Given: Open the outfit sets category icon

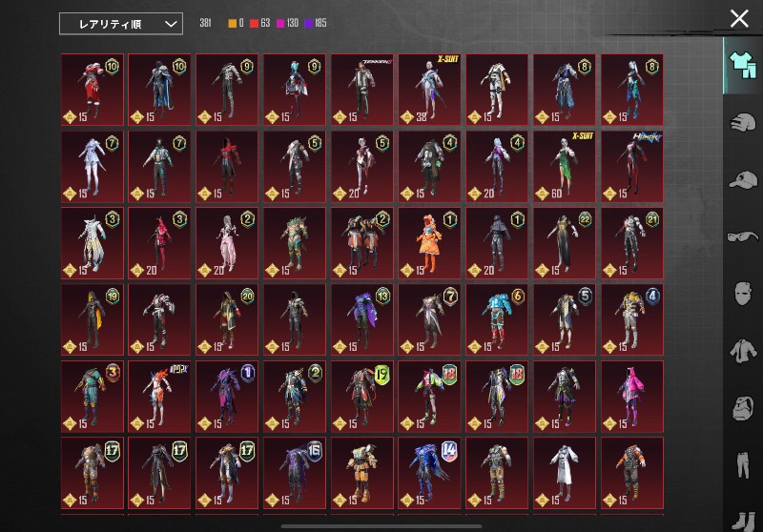Looking at the screenshot, I should coord(743,65).
